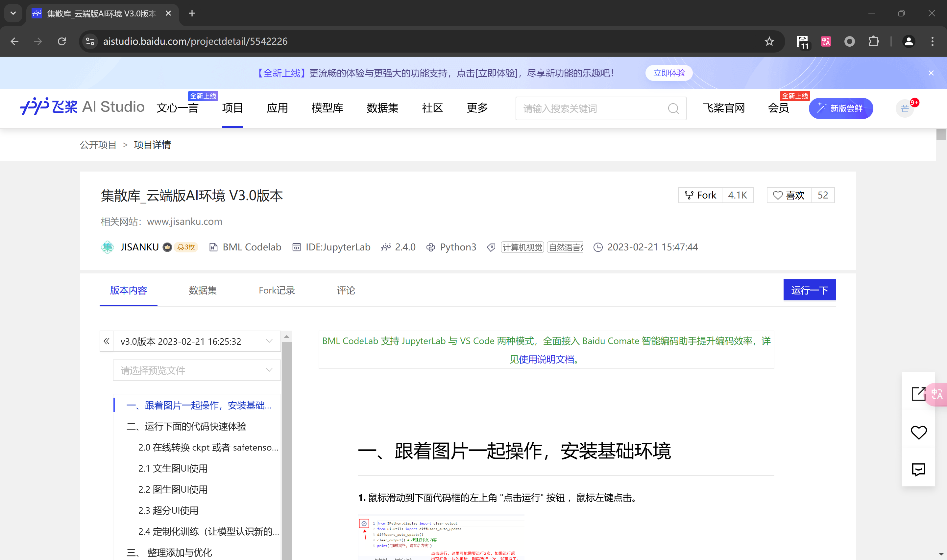Click the PaddlePaddle AI Studio logo
Image resolution: width=947 pixels, height=560 pixels.
point(82,107)
